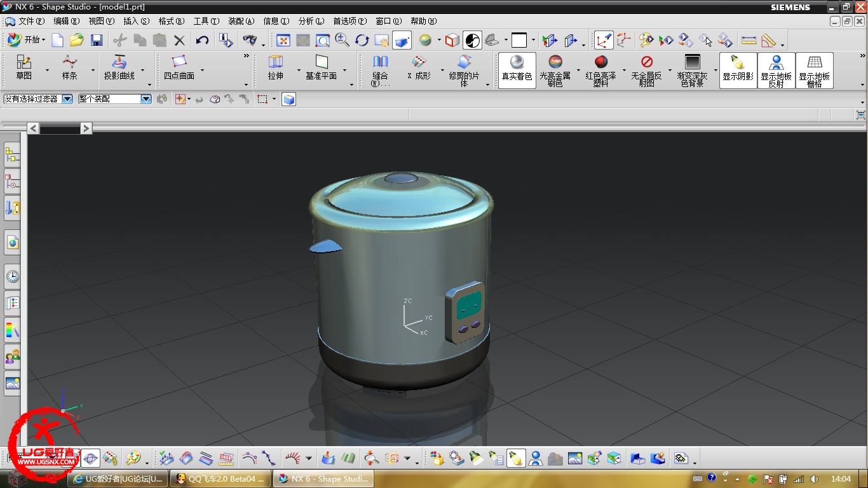Screen dimensions: 868x488
Task: Open the 插入 (Insert) menu
Action: click(136, 21)
